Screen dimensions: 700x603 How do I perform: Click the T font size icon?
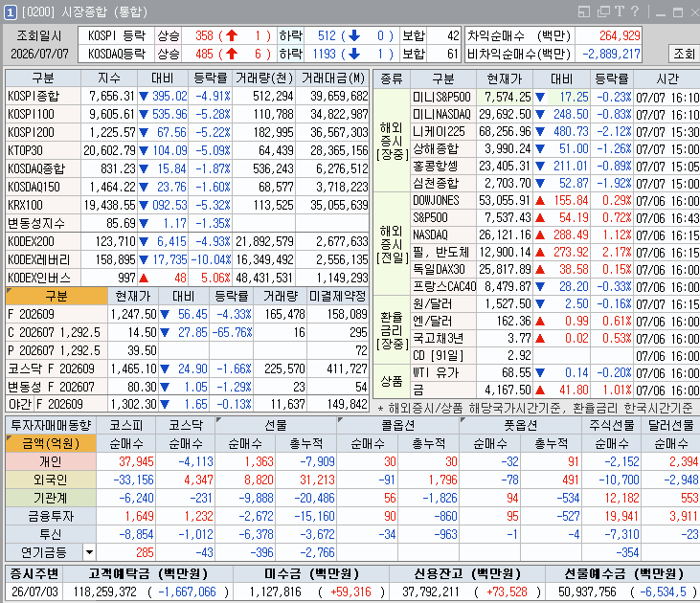620,11
